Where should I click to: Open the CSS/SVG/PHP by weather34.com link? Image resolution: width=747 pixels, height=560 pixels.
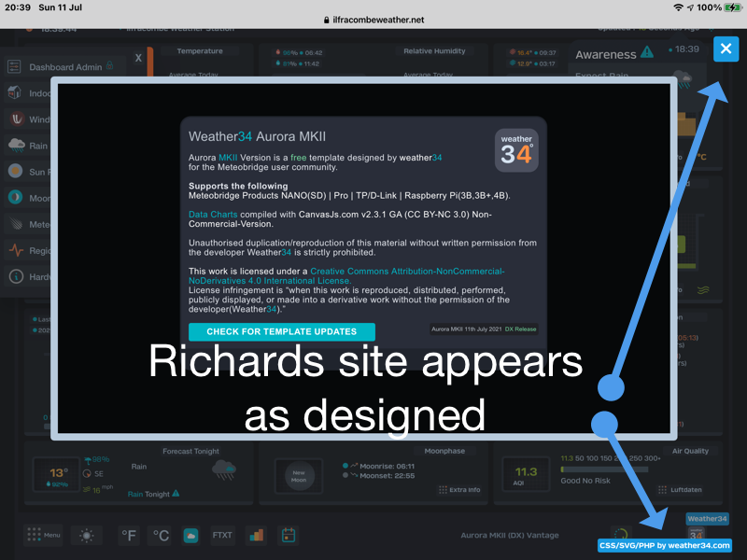[665, 546]
